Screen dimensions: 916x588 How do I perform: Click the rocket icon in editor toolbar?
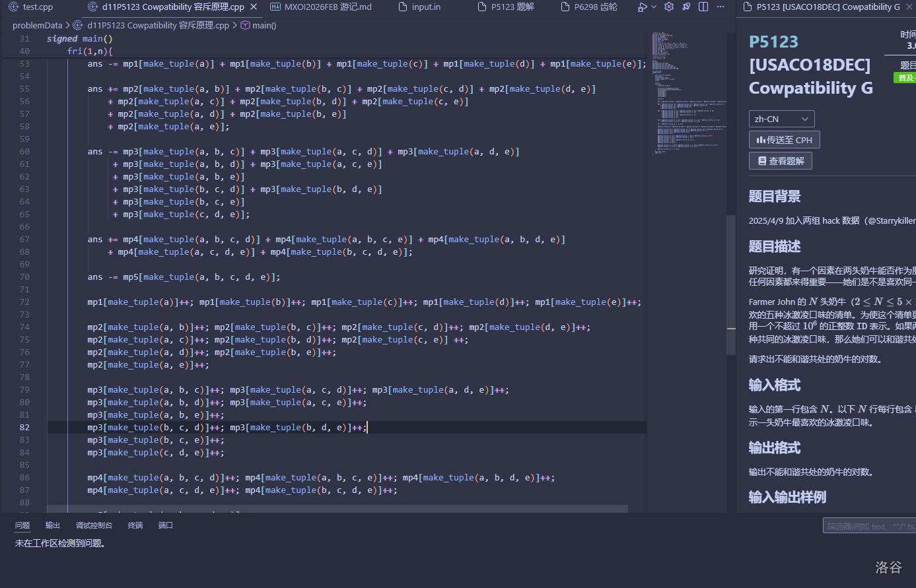(686, 7)
